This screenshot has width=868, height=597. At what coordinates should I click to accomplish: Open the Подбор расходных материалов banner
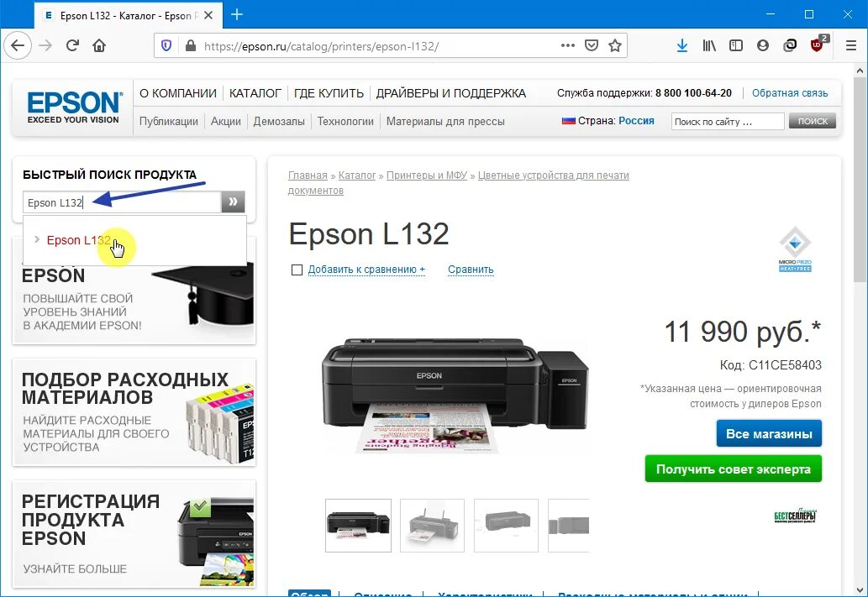coord(134,412)
